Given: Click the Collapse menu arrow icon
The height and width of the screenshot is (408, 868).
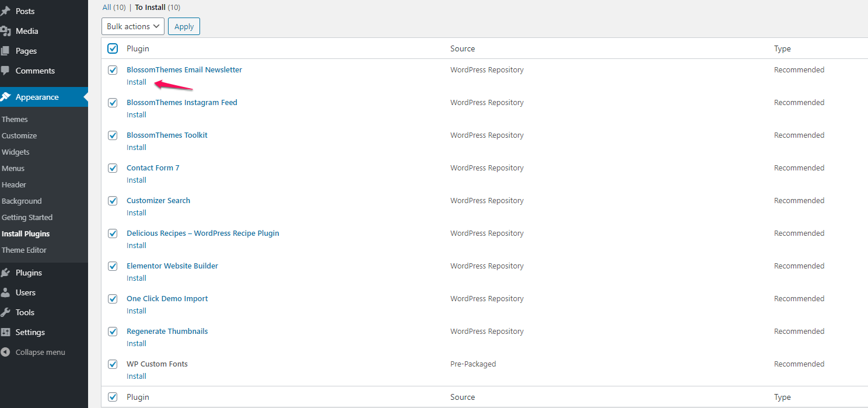Looking at the screenshot, I should tap(5, 352).
